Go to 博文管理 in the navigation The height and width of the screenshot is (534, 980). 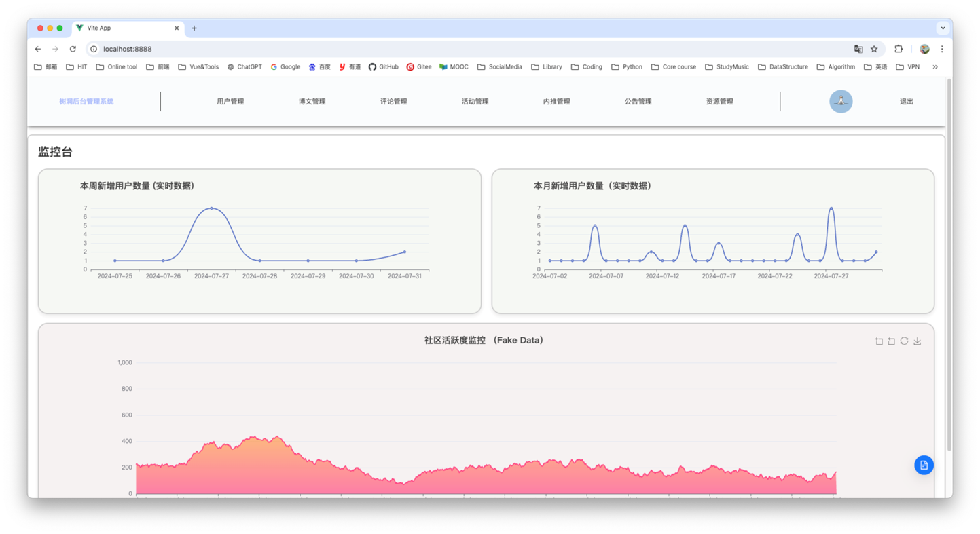(312, 102)
